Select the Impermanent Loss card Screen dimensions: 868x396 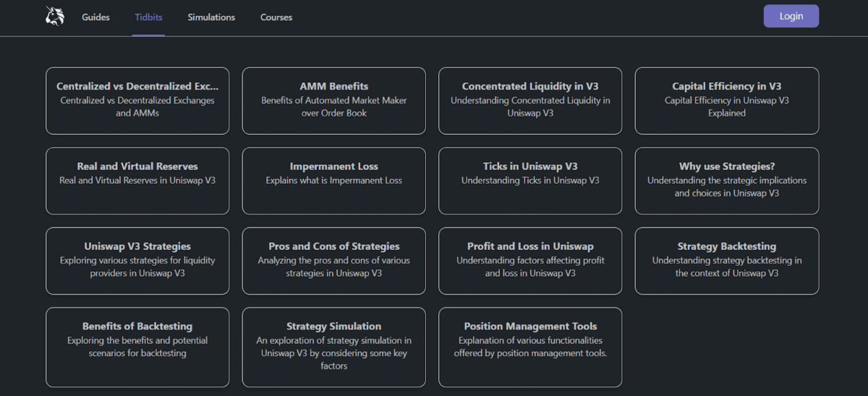coord(334,181)
